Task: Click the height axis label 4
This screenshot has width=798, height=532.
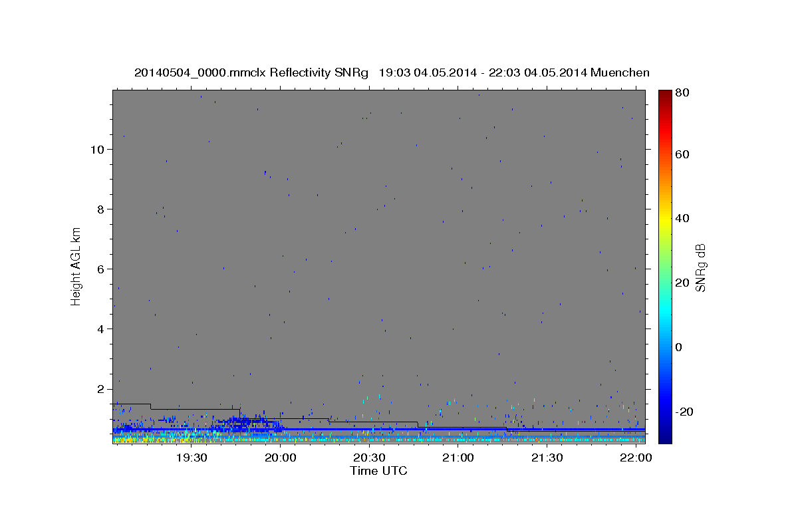Action: (102, 329)
